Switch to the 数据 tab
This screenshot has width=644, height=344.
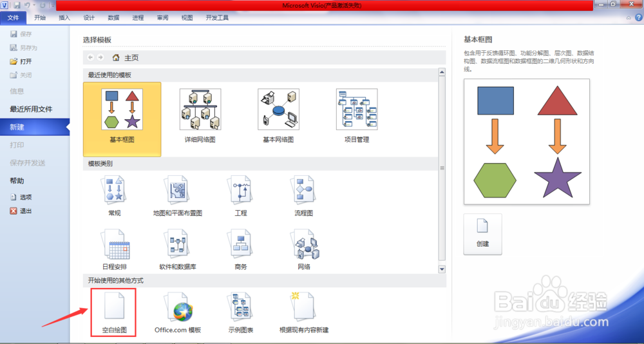114,17
